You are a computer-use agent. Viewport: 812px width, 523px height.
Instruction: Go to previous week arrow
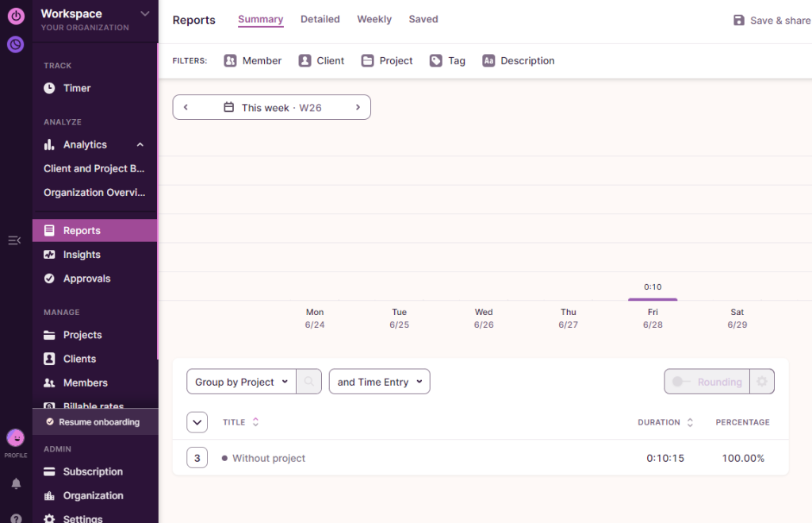pyautogui.click(x=186, y=107)
